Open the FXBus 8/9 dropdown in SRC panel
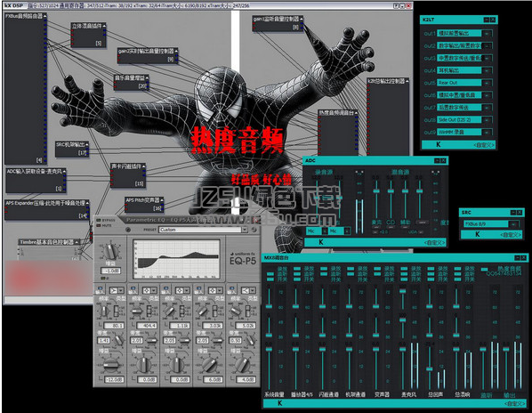Viewport: 532px width, 413px height. point(514,224)
